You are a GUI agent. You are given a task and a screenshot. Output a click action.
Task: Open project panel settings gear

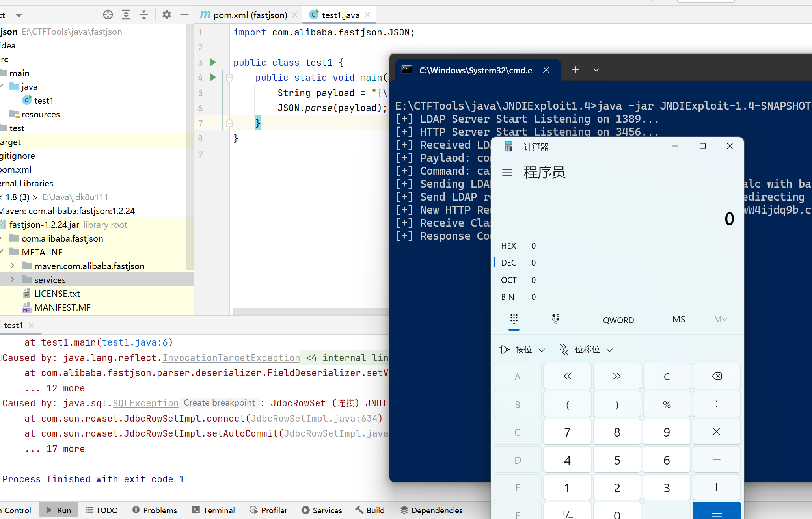pyautogui.click(x=167, y=15)
